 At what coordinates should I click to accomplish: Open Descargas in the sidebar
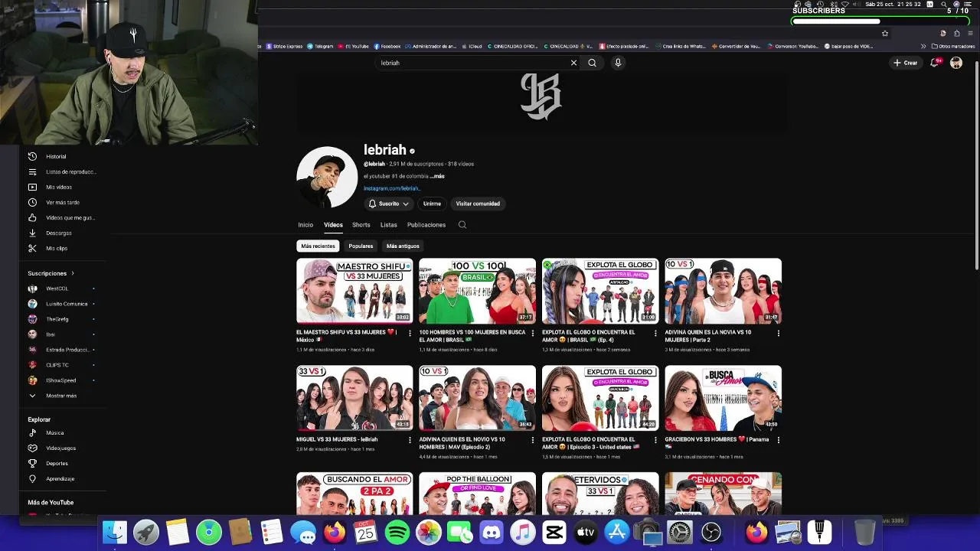58,233
